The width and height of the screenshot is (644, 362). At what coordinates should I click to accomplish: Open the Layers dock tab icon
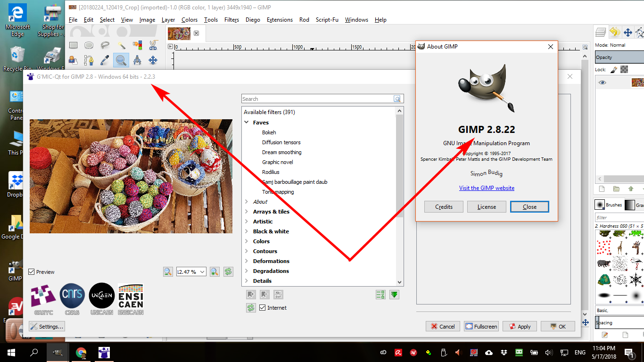[601, 32]
